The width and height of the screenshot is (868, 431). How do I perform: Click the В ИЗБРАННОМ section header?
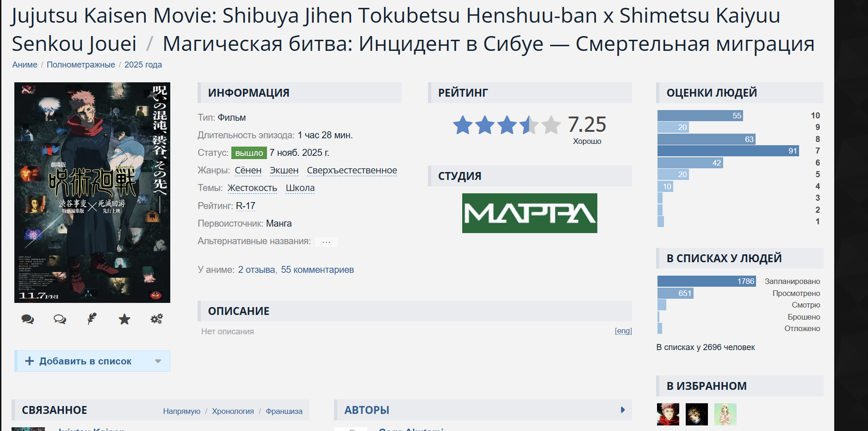pos(740,386)
